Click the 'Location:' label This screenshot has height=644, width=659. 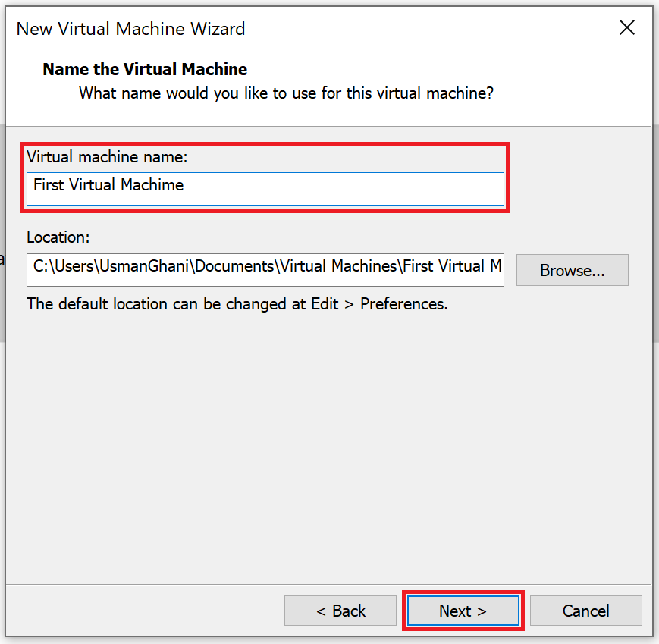(x=57, y=237)
